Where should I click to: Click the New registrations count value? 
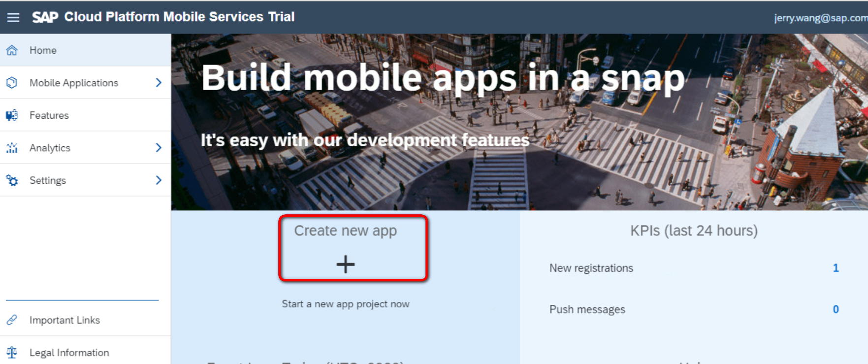click(x=836, y=268)
